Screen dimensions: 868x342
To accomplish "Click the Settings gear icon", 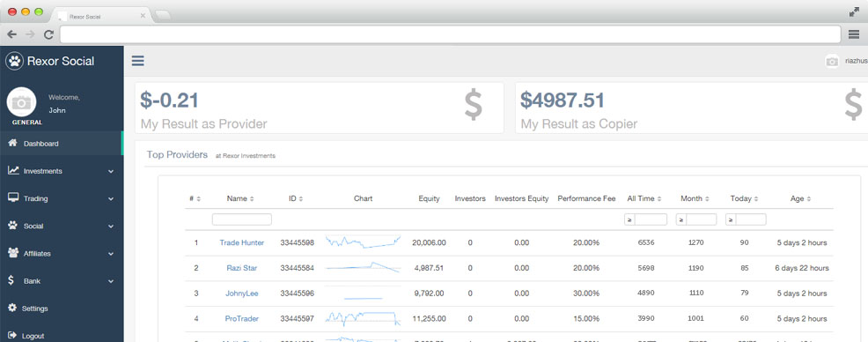I will pyautogui.click(x=12, y=308).
